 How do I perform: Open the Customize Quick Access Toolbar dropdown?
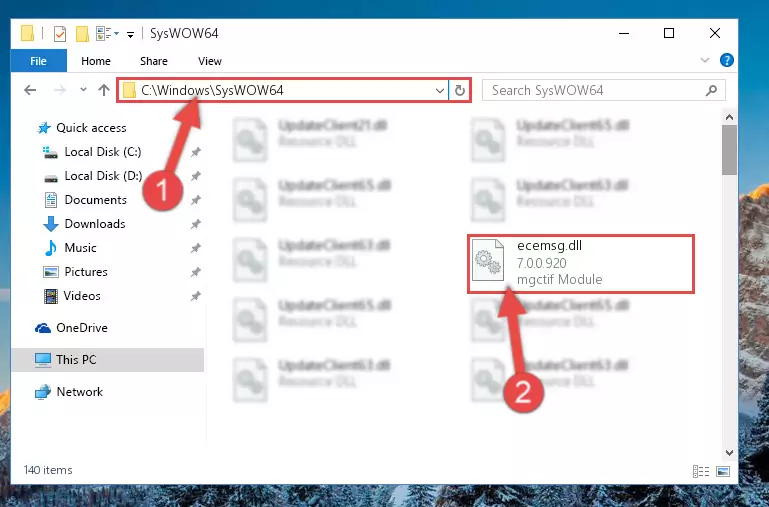point(130,34)
